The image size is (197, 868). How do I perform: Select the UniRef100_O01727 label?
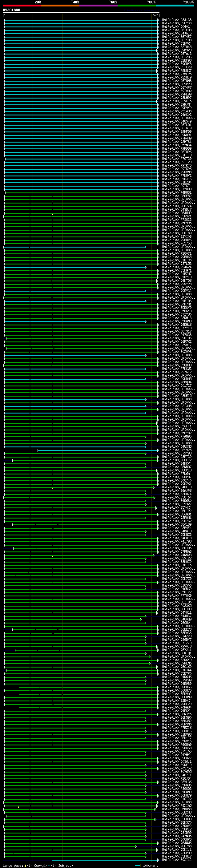pyautogui.click(x=177, y=386)
